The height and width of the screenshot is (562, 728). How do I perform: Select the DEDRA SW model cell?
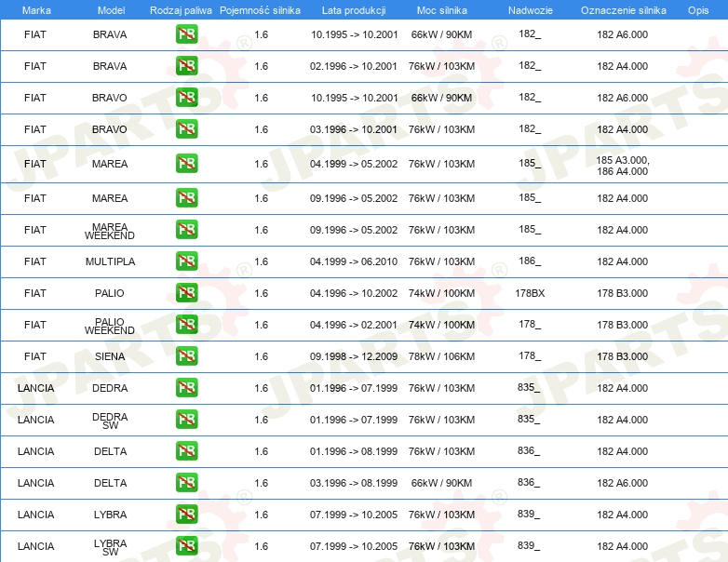tap(110, 421)
